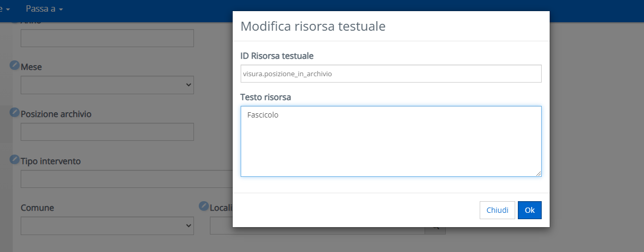
Task: Open the partially visible menu left of Passa a
Action: click(5, 10)
